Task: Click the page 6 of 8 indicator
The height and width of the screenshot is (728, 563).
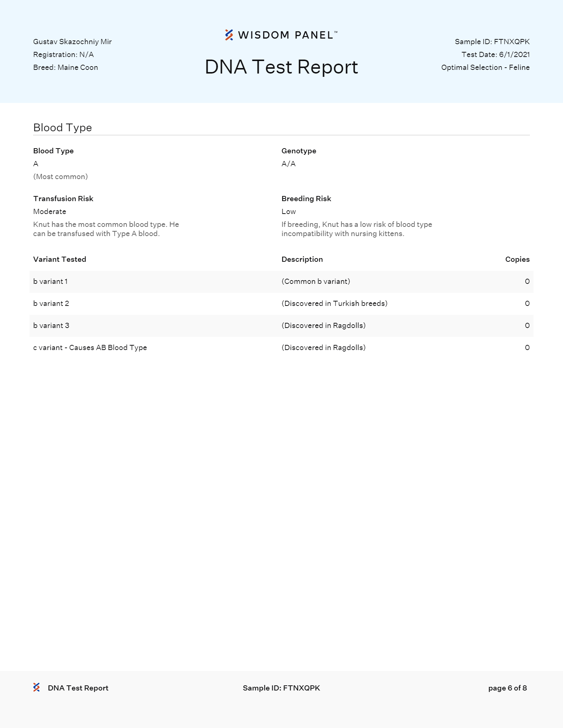Action: tap(507, 688)
